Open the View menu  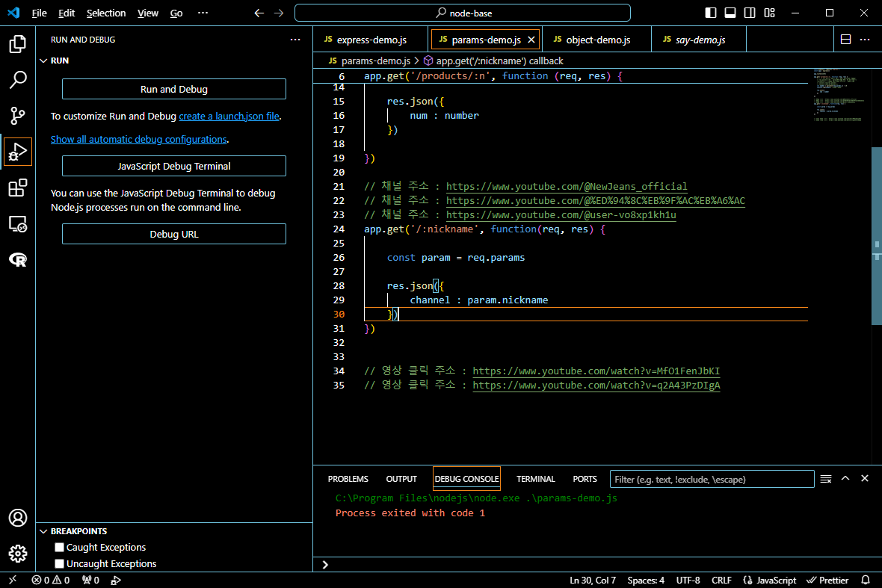148,13
